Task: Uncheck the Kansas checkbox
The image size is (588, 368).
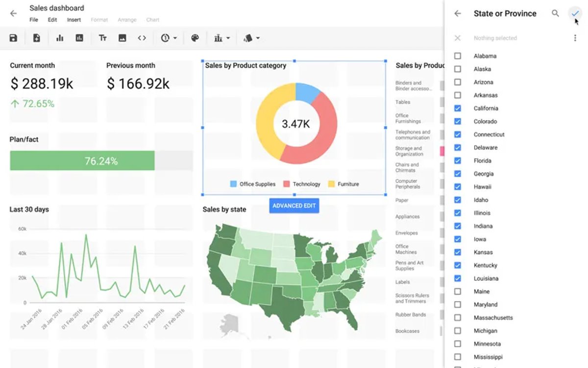Action: (x=458, y=252)
